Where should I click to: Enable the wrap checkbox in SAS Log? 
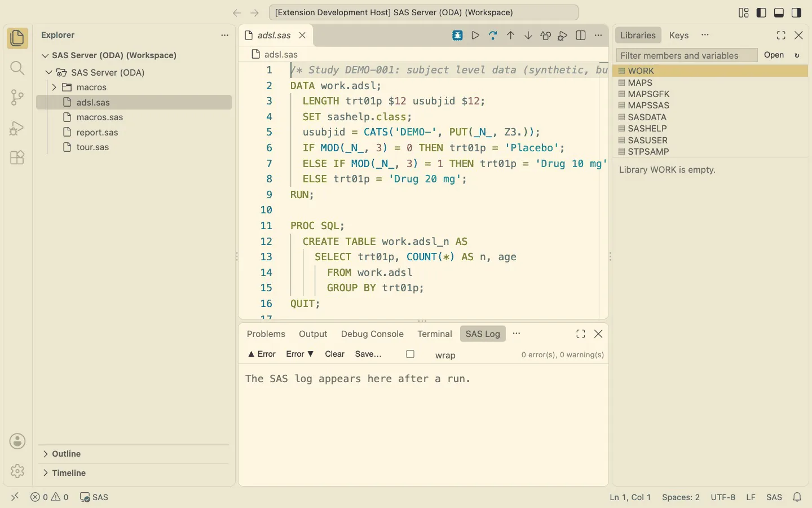click(411, 354)
